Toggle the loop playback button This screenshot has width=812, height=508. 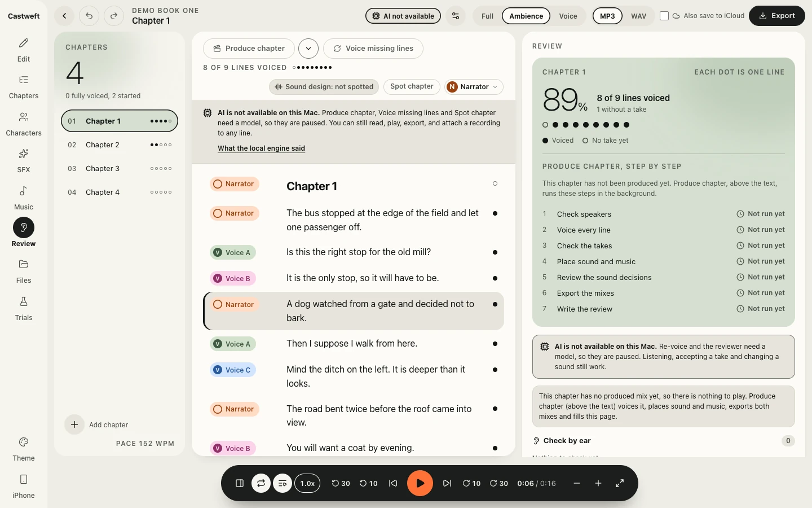click(x=261, y=483)
